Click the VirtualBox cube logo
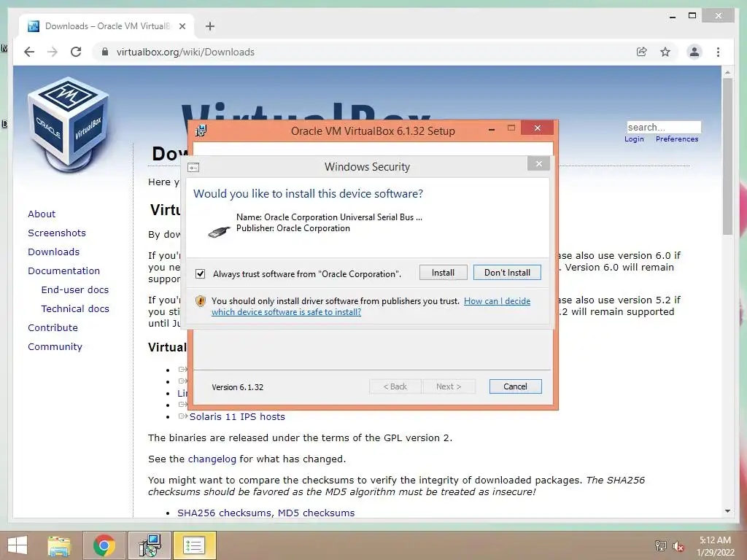The width and height of the screenshot is (747, 560). pos(69,124)
